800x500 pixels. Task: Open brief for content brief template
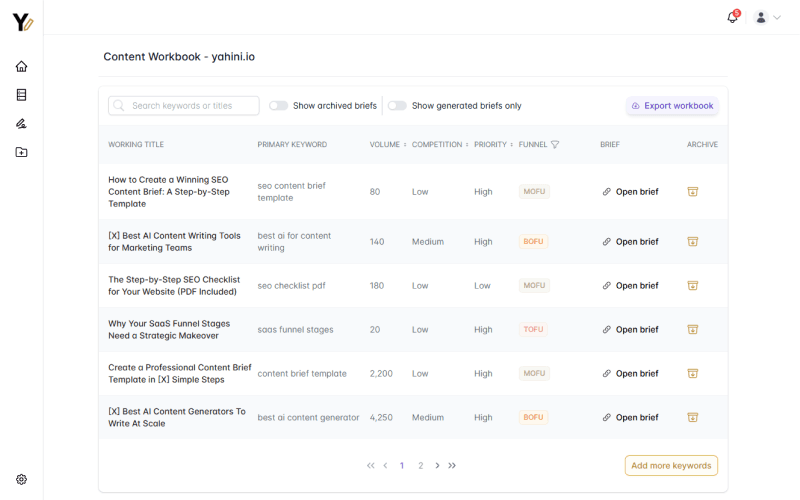coord(631,373)
